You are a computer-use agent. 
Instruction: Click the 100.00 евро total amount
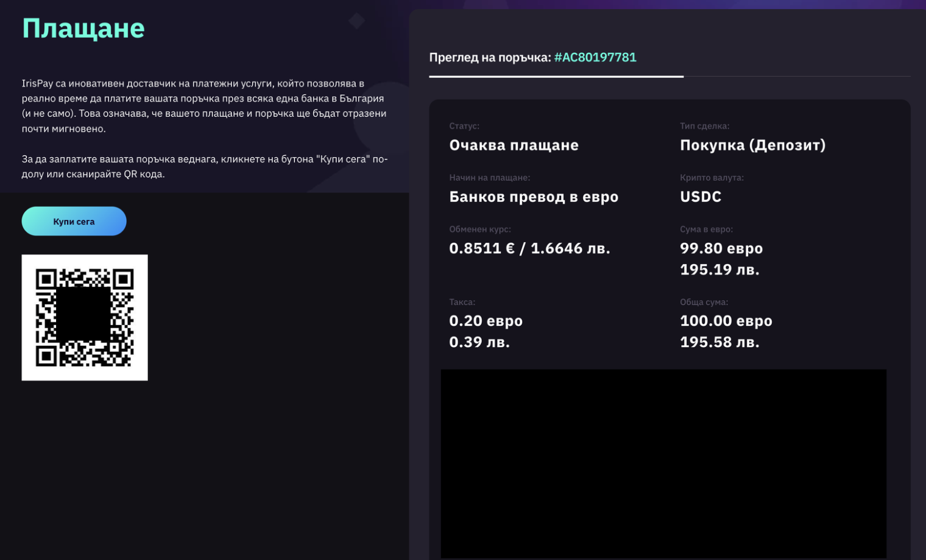pos(726,321)
